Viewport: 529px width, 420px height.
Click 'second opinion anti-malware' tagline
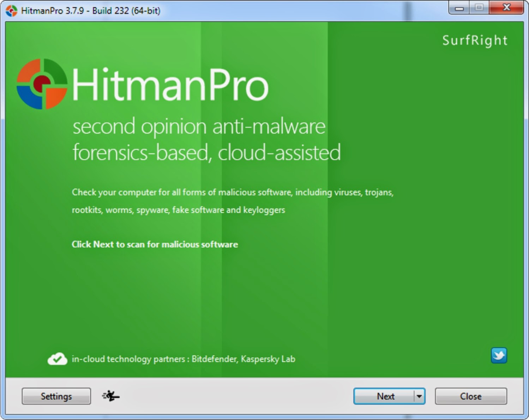click(199, 126)
